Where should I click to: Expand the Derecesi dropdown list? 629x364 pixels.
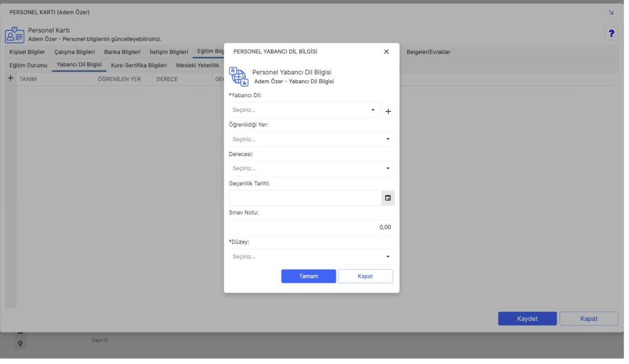(312, 168)
